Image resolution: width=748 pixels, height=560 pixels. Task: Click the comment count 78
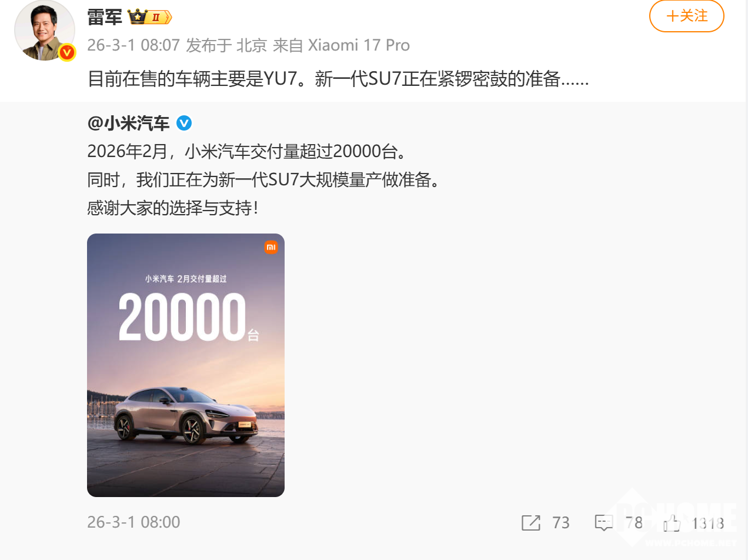633,522
